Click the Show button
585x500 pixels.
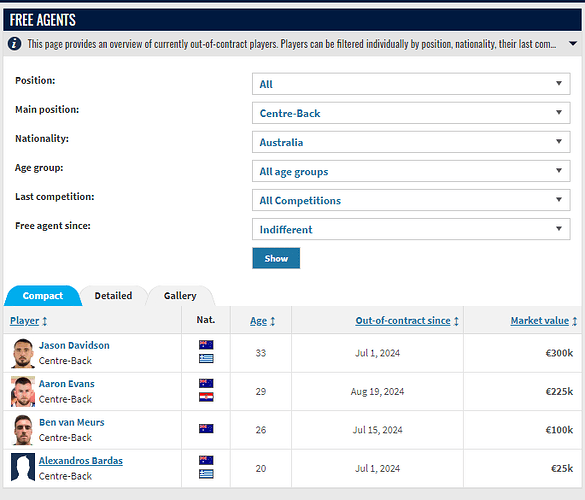[276, 258]
